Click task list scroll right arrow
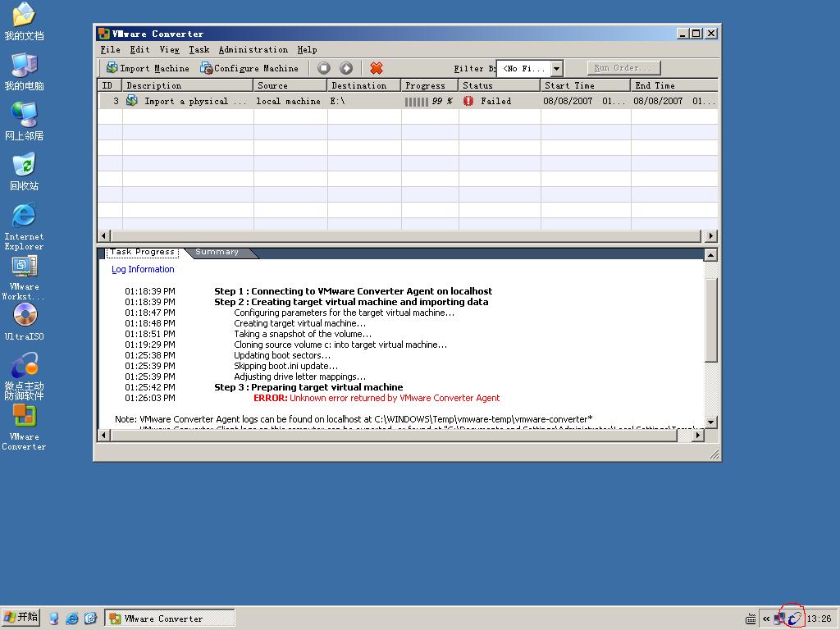This screenshot has height=630, width=840. tap(711, 235)
